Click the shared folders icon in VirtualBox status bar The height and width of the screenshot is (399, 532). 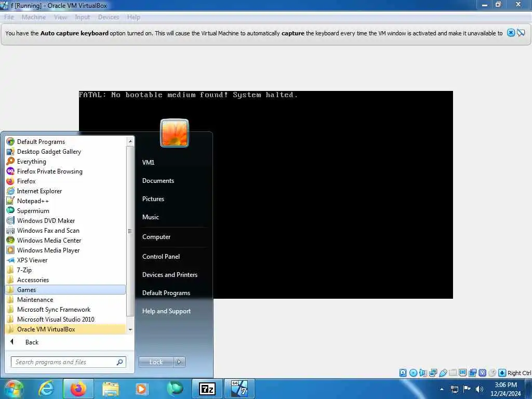pyautogui.click(x=453, y=373)
